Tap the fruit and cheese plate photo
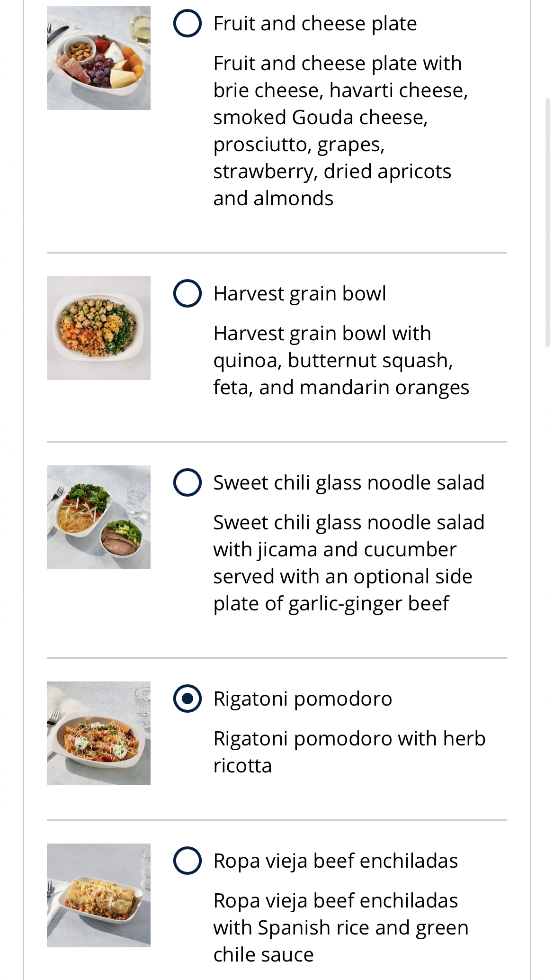 tap(98, 58)
